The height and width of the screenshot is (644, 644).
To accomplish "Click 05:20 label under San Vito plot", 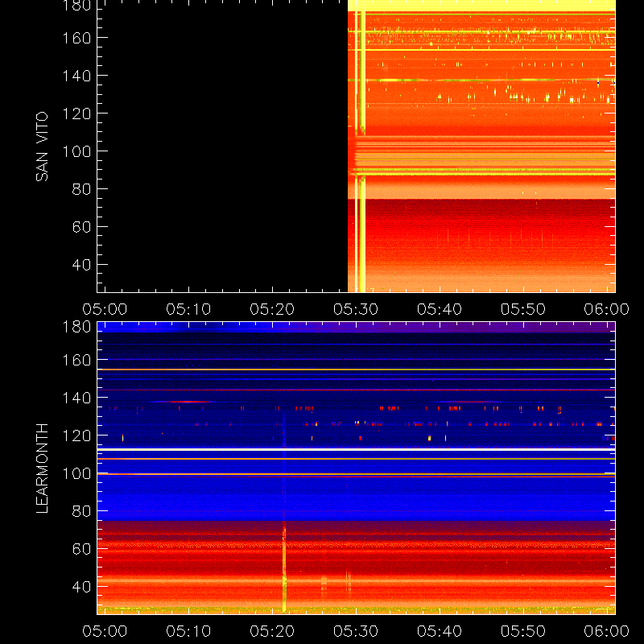I will click(x=272, y=309).
